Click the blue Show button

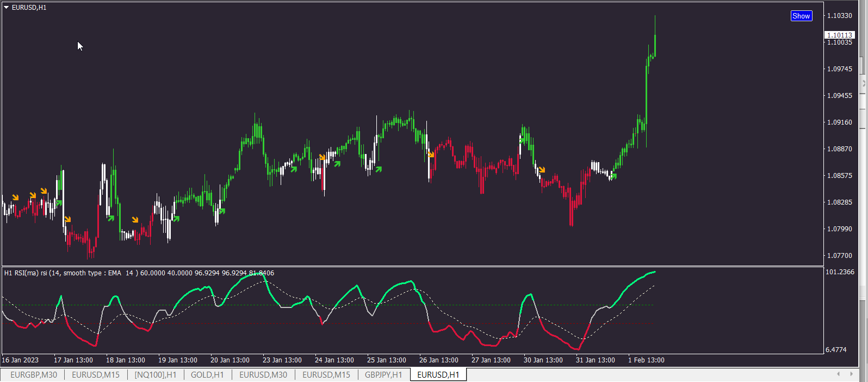pos(801,16)
